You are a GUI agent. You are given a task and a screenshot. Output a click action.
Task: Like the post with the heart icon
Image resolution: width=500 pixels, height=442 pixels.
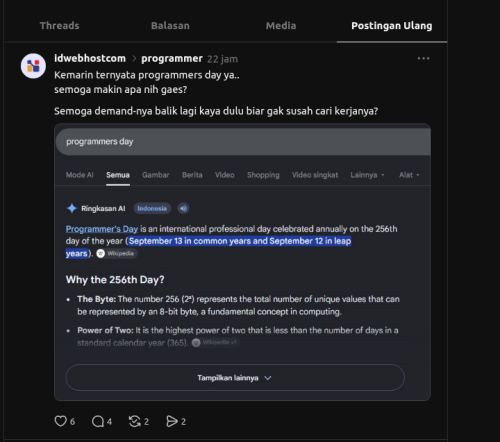click(61, 421)
